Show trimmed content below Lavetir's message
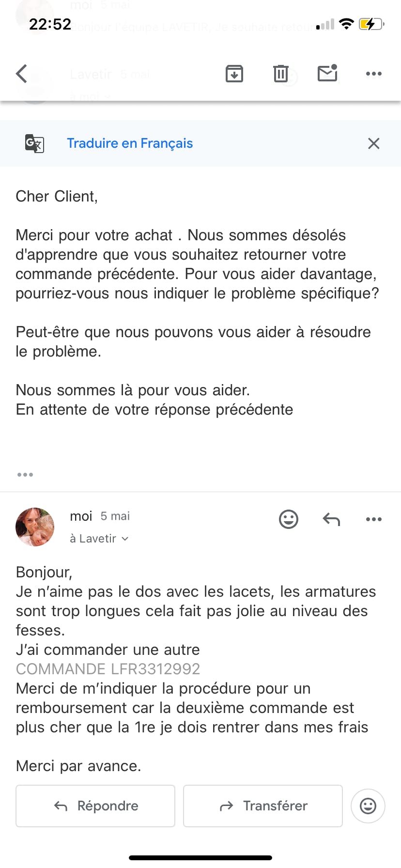Viewport: 401px width, 868px height. [x=25, y=475]
